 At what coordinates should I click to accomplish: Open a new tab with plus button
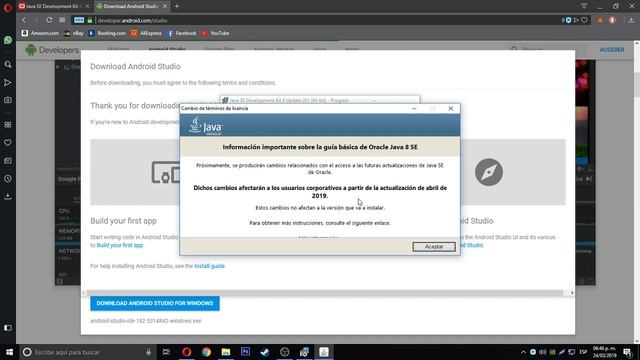177,6
